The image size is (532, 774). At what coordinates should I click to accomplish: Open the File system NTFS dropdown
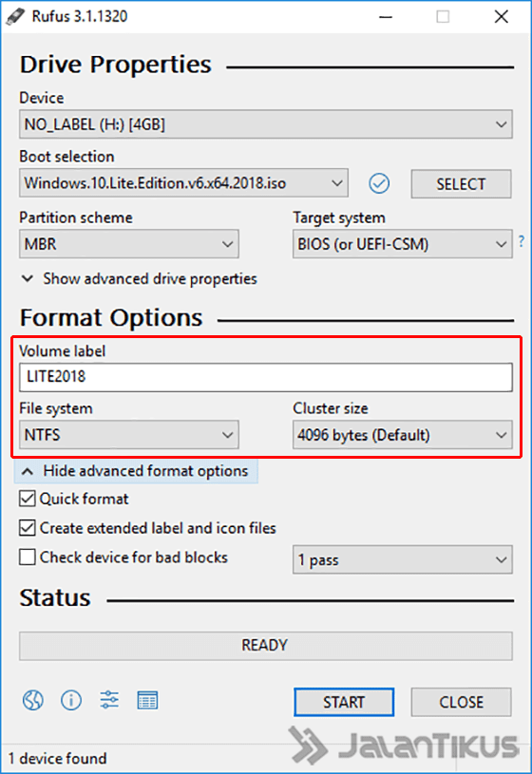pos(129,435)
